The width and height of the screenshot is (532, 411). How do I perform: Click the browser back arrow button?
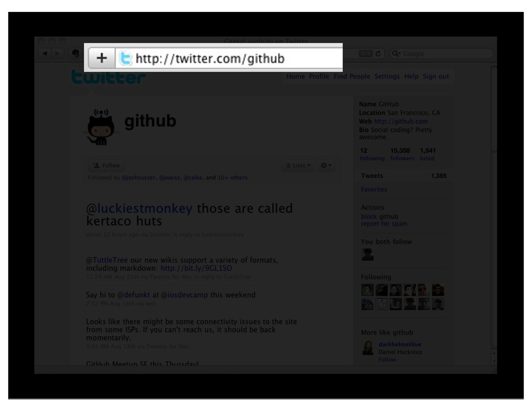click(x=45, y=54)
